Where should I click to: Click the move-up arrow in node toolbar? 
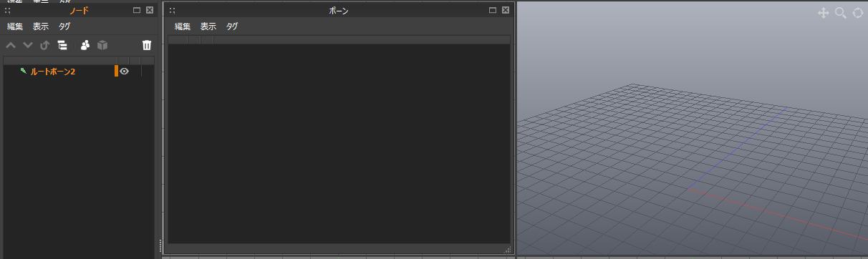click(11, 45)
